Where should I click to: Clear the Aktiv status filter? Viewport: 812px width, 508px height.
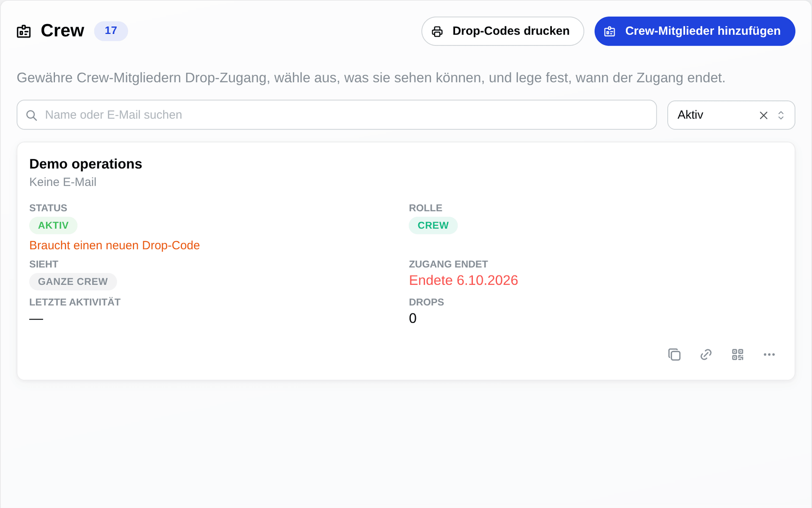coord(763,115)
